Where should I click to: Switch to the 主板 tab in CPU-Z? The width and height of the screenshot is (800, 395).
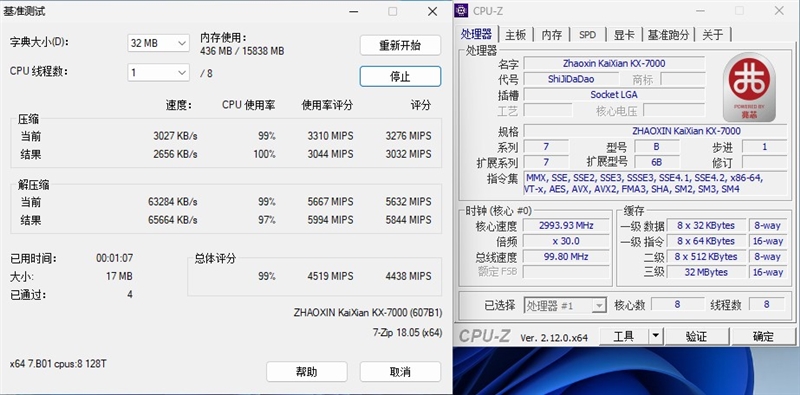click(515, 35)
